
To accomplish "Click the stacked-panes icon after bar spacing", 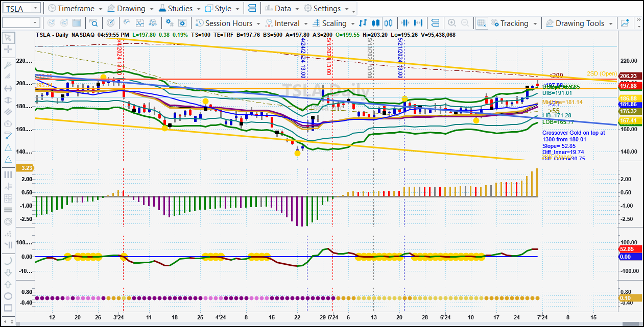I will [435, 23].
